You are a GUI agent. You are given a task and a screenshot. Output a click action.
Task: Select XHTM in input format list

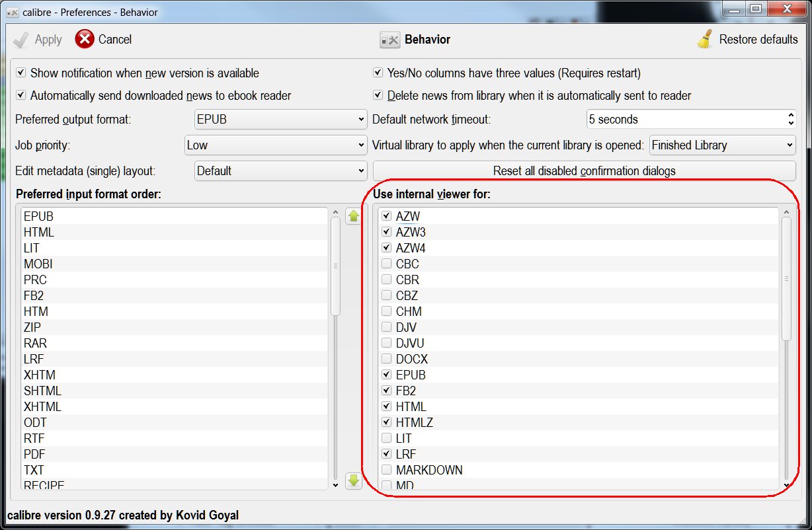coord(175,375)
